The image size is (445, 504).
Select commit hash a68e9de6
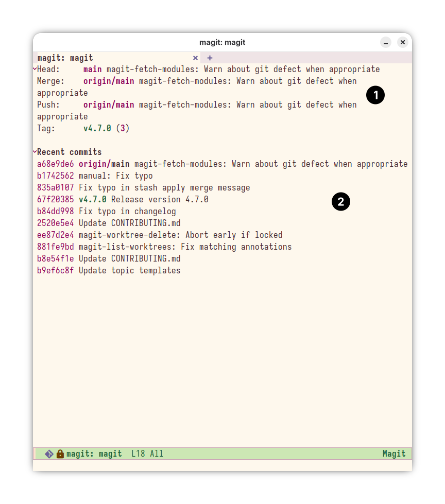click(55, 164)
